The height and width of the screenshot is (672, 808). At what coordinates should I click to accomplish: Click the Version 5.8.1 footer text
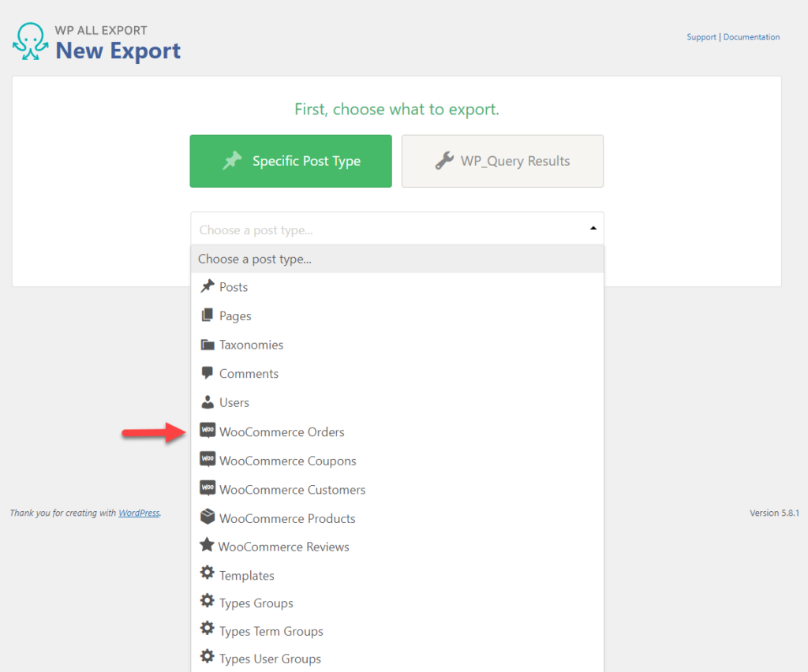(x=774, y=513)
